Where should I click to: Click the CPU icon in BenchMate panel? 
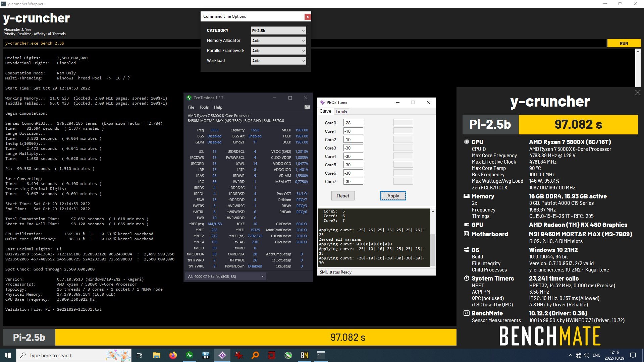pyautogui.click(x=466, y=142)
